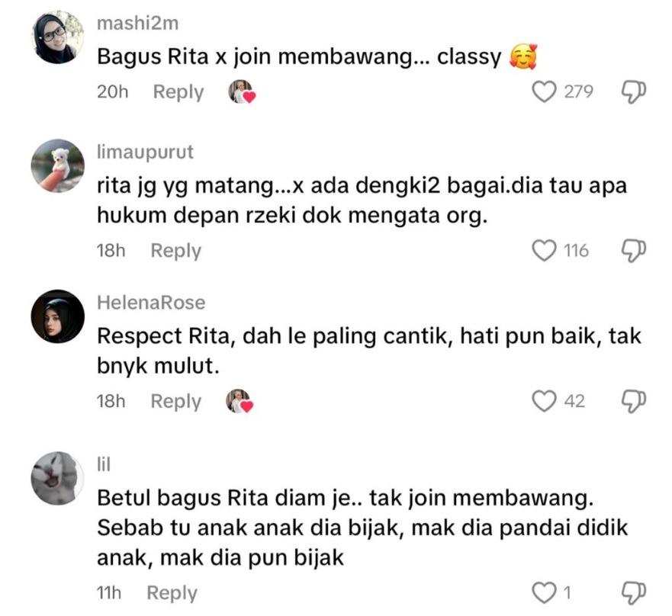View creator-liked badge on HelenaRose's comment
The width and height of the screenshot is (672, 616).
(x=240, y=401)
